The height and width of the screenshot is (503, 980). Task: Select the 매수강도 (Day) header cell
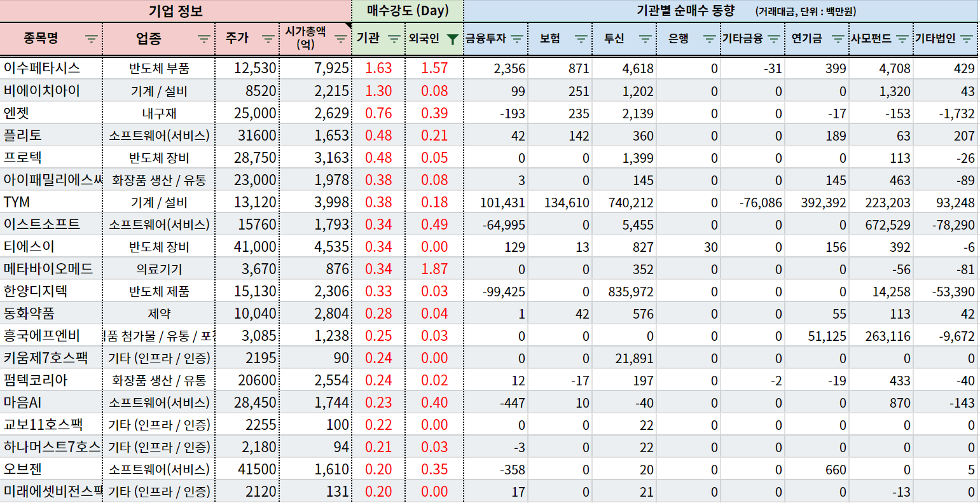pyautogui.click(x=408, y=11)
